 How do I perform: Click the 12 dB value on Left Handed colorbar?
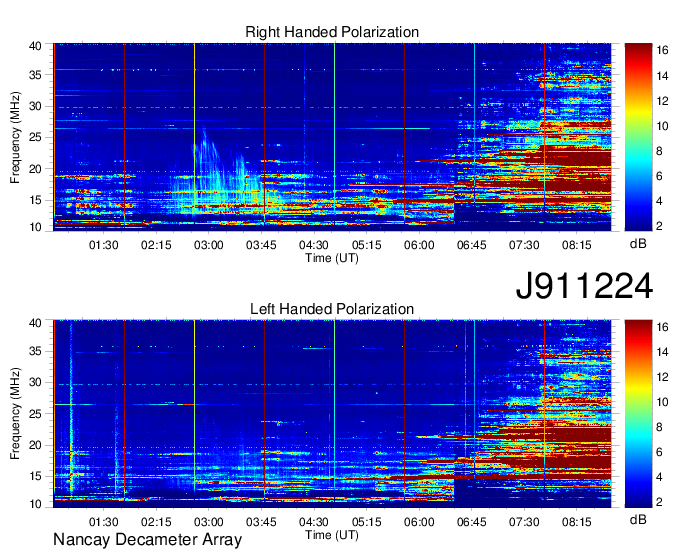pos(662,377)
